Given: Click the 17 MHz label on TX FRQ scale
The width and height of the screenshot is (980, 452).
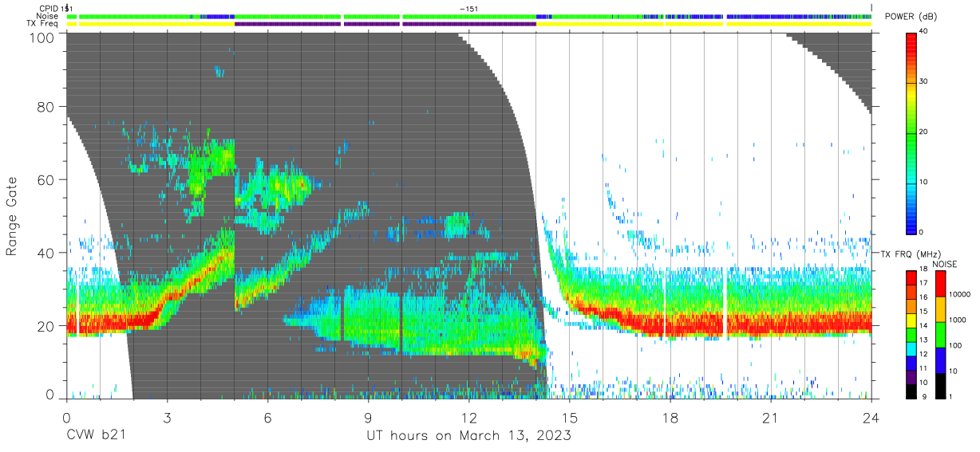Looking at the screenshot, I should click(924, 285).
